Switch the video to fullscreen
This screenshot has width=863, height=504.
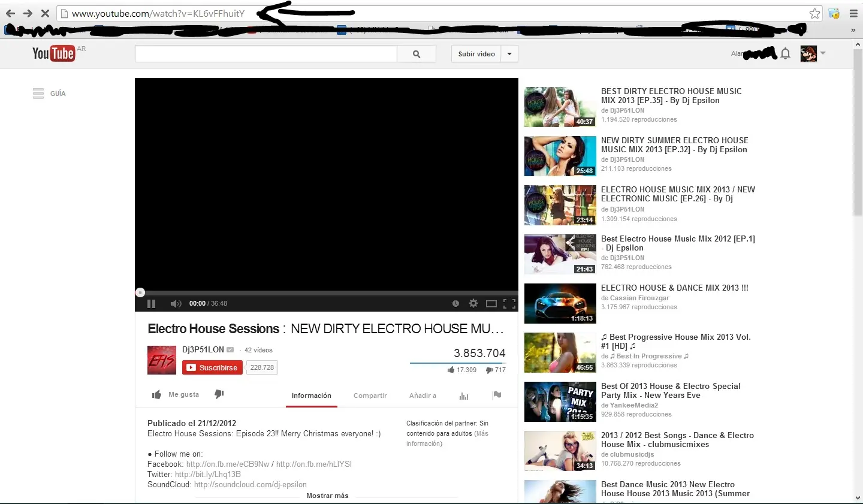(x=509, y=304)
